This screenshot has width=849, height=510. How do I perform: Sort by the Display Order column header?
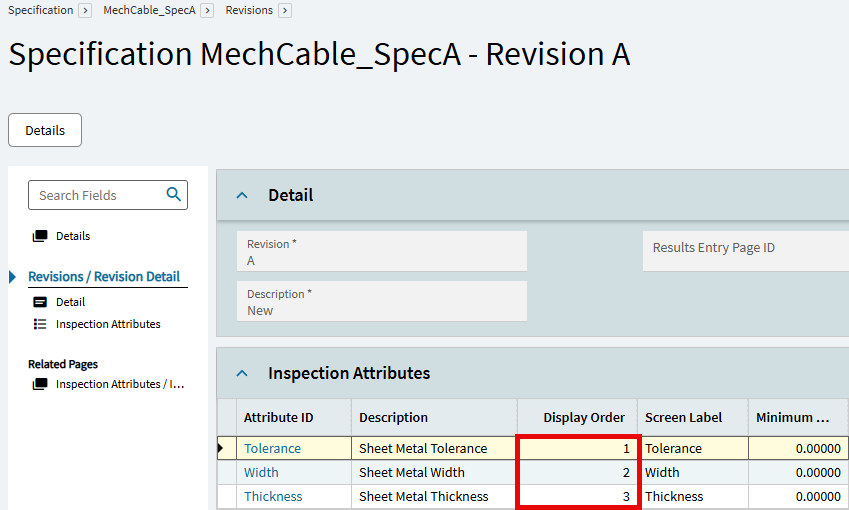pyautogui.click(x=583, y=417)
